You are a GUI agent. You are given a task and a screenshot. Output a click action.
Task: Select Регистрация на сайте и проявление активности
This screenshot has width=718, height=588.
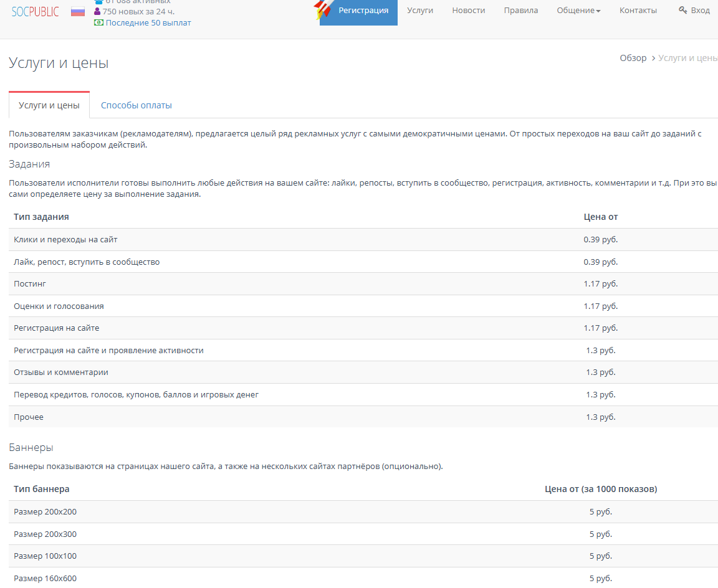point(363,351)
